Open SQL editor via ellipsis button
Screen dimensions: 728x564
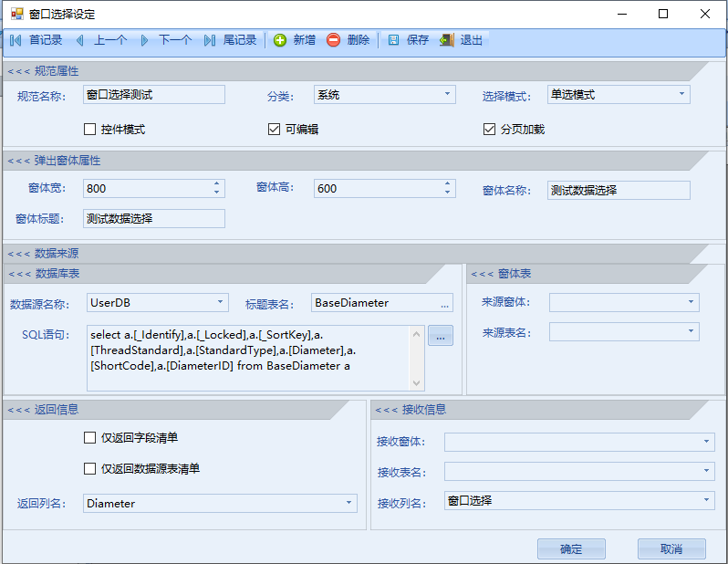(x=441, y=336)
